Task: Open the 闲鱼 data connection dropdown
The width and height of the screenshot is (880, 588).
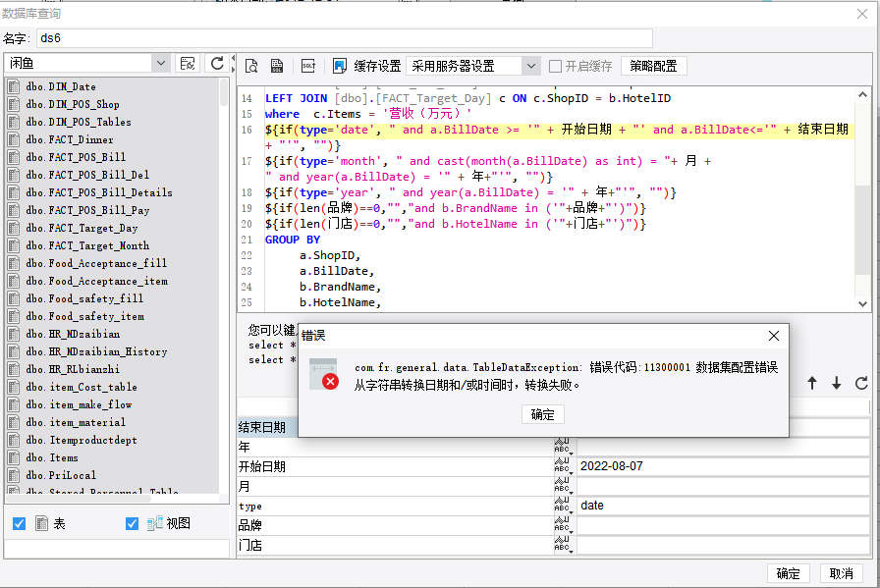Action: 161,64
